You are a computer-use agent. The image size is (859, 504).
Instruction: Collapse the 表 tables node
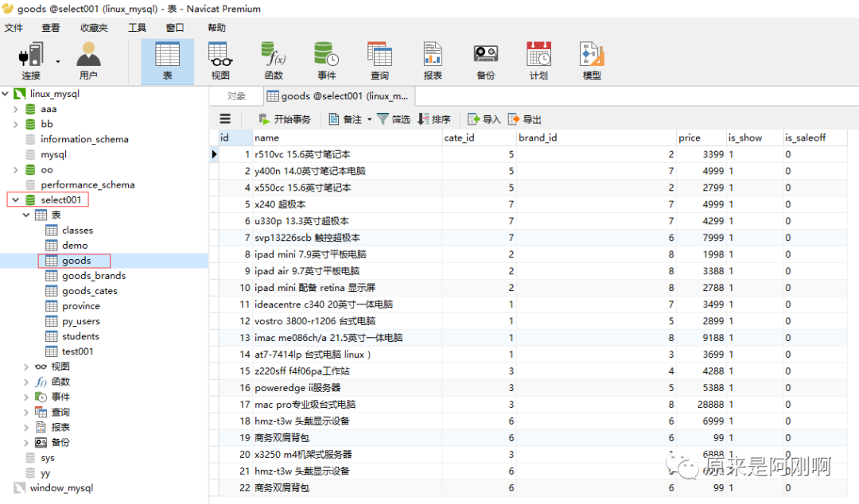(26, 215)
